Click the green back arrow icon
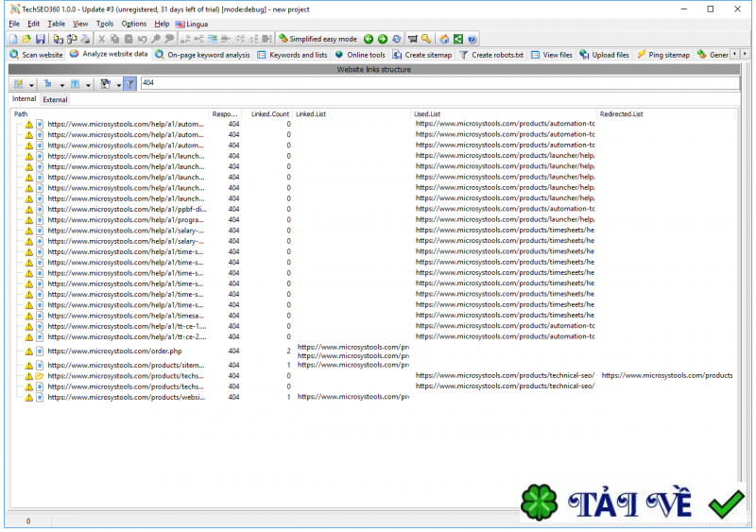 pos(369,39)
